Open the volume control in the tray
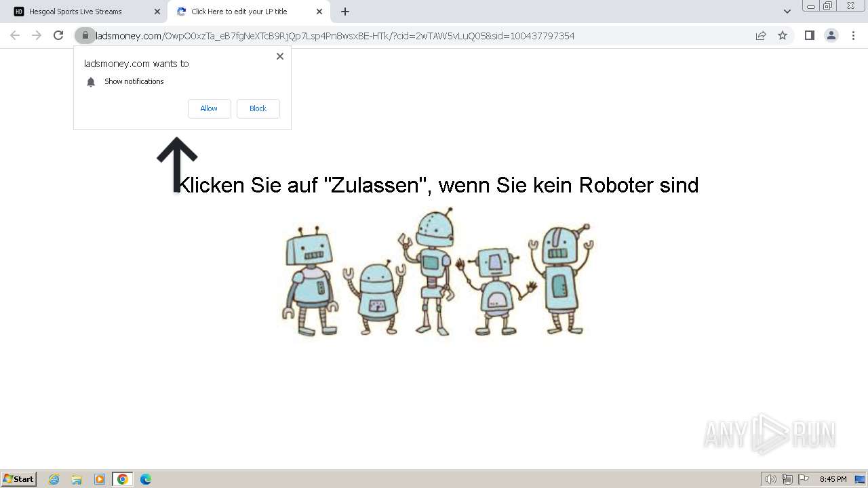 [x=771, y=479]
